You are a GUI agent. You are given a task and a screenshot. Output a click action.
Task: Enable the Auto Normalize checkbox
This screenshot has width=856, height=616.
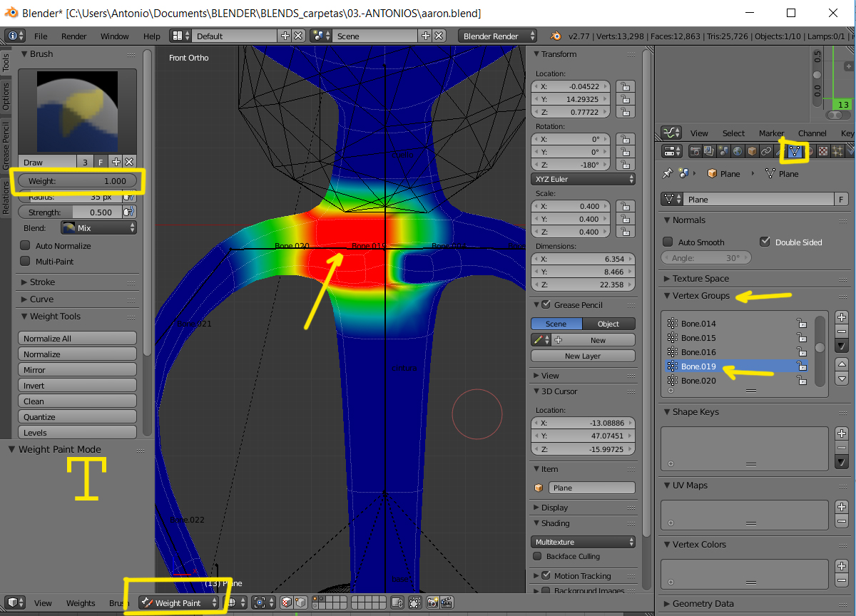coord(26,246)
